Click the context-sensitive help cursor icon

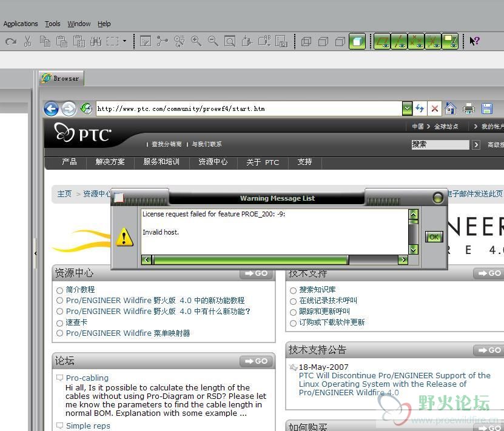(x=474, y=41)
